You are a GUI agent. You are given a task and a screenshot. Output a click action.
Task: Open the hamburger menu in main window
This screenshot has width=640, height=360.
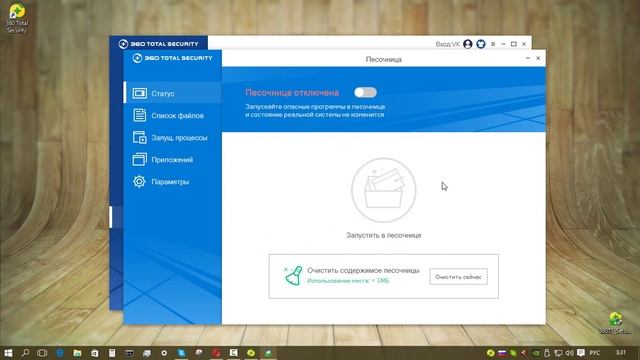[493, 44]
